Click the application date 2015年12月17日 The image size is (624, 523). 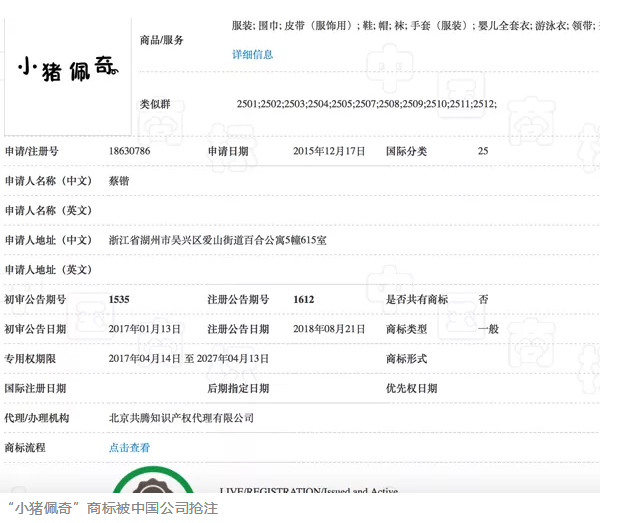tap(329, 151)
